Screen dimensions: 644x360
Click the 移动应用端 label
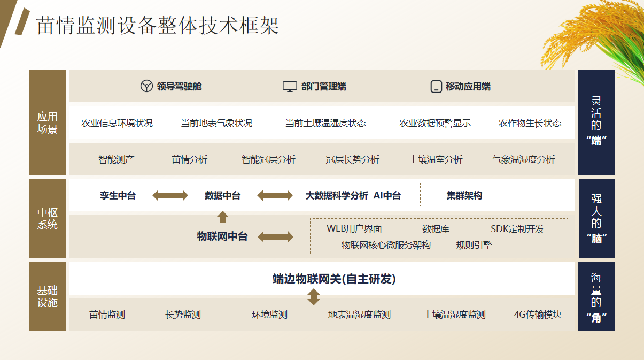coord(468,87)
